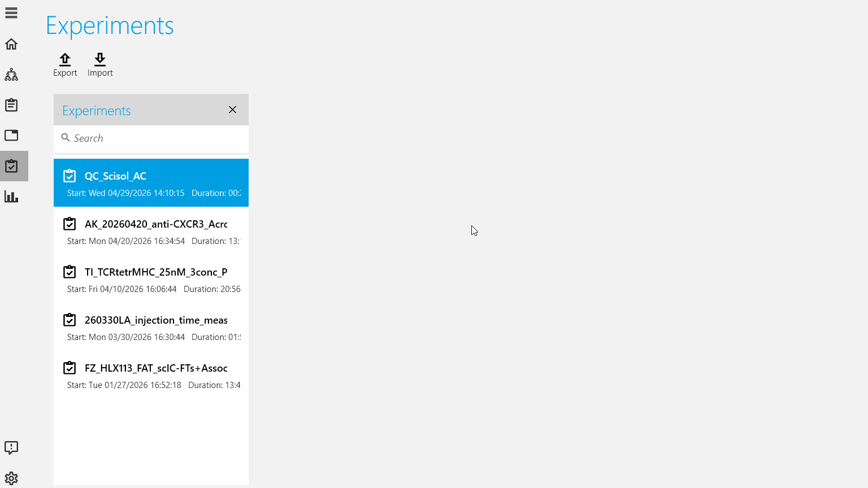Click the TI_TCRtetrMHC entry's clipboard icon

(x=70, y=272)
